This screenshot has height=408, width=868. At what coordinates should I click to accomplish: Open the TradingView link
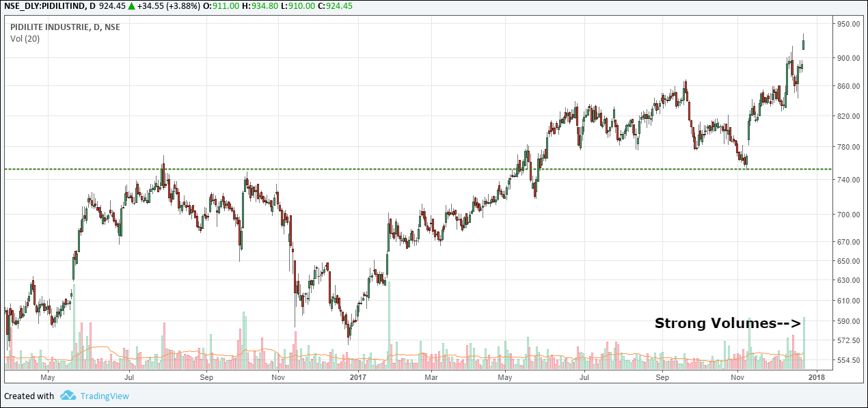coord(104,396)
